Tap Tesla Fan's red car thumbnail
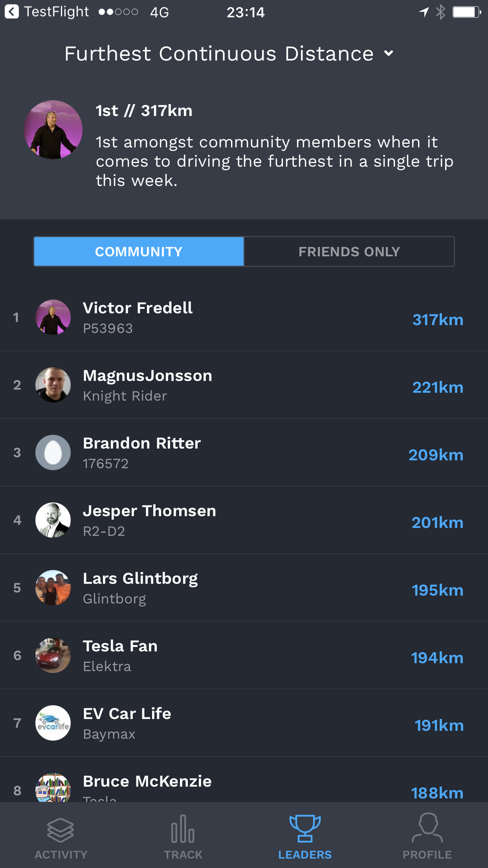Screen dimensions: 488x868 [53, 655]
